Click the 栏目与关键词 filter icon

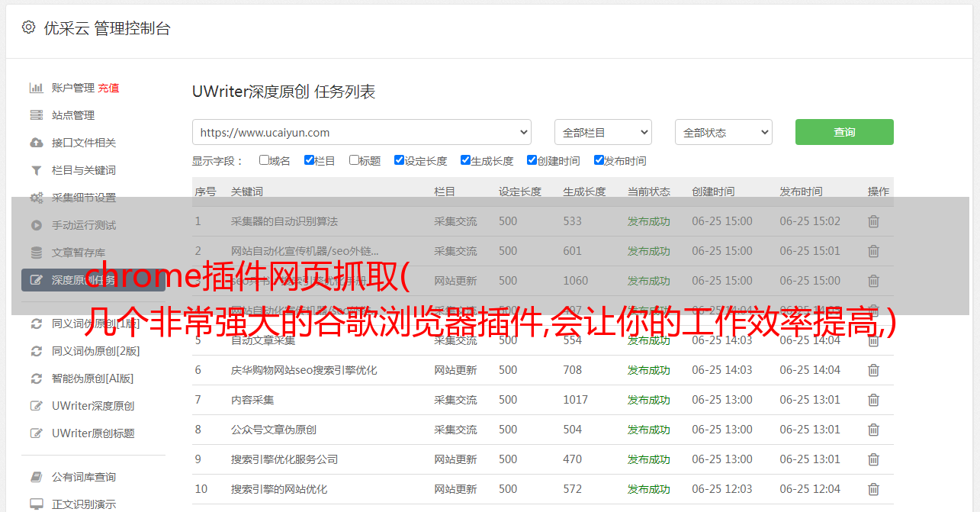(36, 170)
